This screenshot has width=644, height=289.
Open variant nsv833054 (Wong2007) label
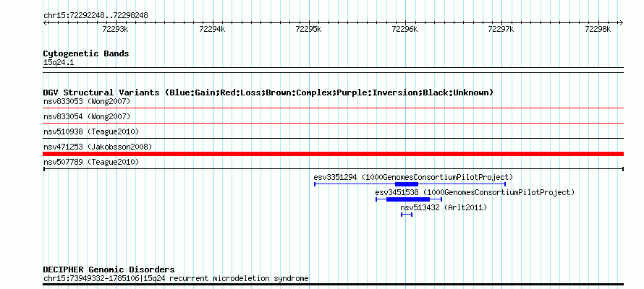pyautogui.click(x=87, y=116)
